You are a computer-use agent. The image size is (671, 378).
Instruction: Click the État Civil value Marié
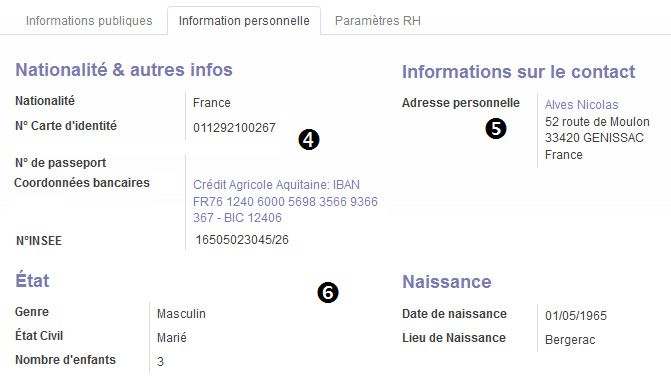coord(172,338)
